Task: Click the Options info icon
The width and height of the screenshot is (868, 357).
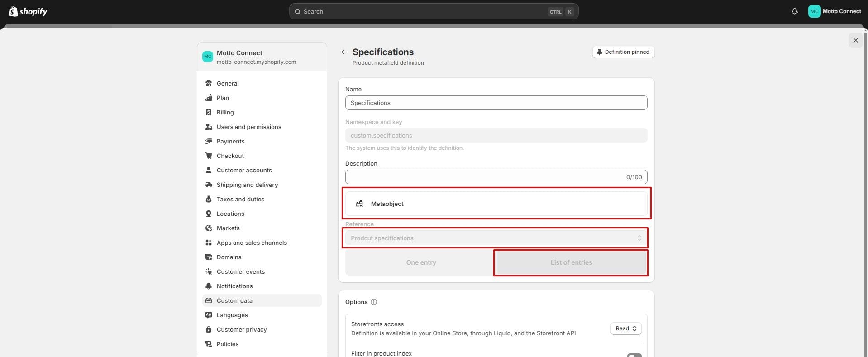Action: point(374,302)
